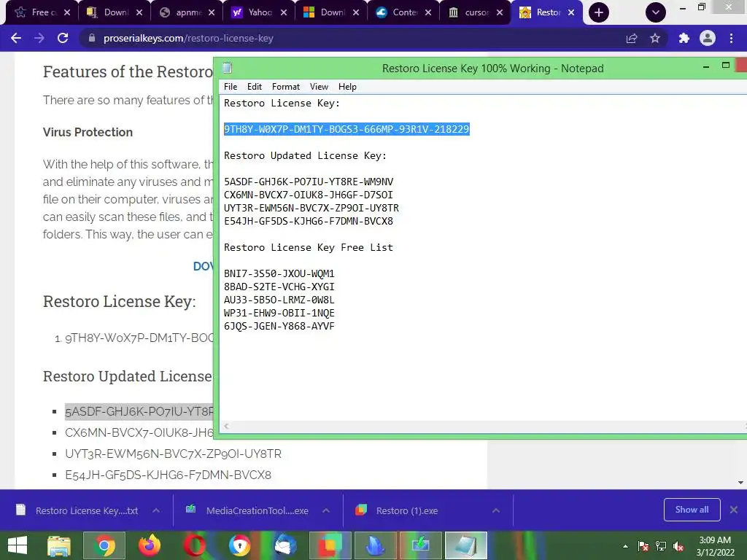This screenshot has width=747, height=560.
Task: Open a new tab with plus button
Action: 599,12
